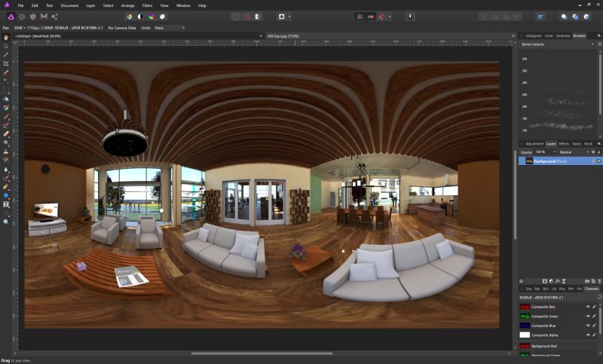603x364 pixels.
Task: Toggle editing of Composite Red channel
Action: pyautogui.click(x=594, y=307)
